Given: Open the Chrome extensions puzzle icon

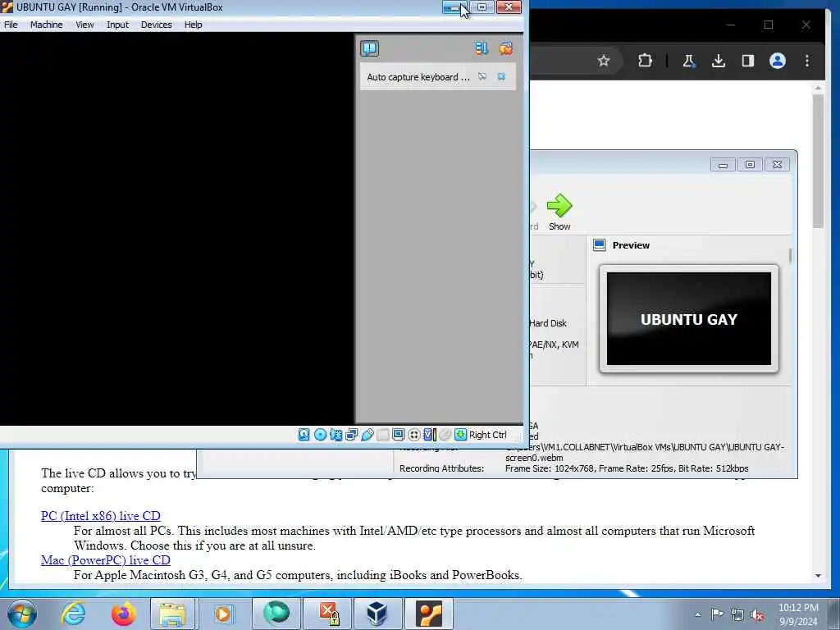Looking at the screenshot, I should point(645,61).
